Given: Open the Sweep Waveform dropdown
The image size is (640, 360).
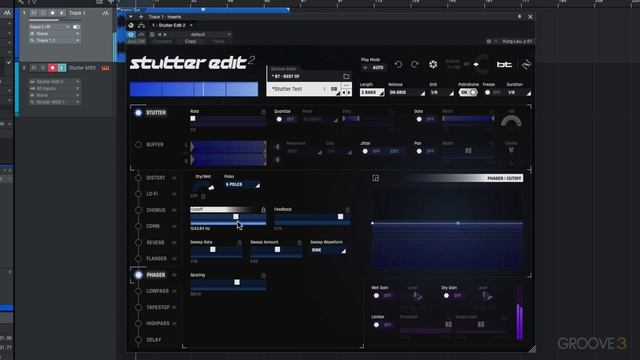Looking at the screenshot, I should (x=328, y=250).
